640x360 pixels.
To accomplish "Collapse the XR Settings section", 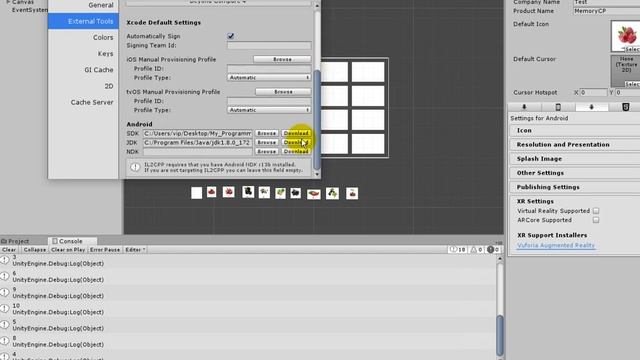I will 535,201.
